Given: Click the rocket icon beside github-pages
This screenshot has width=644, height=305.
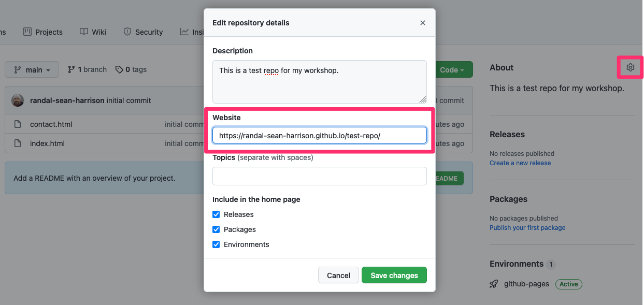Looking at the screenshot, I should pos(494,284).
